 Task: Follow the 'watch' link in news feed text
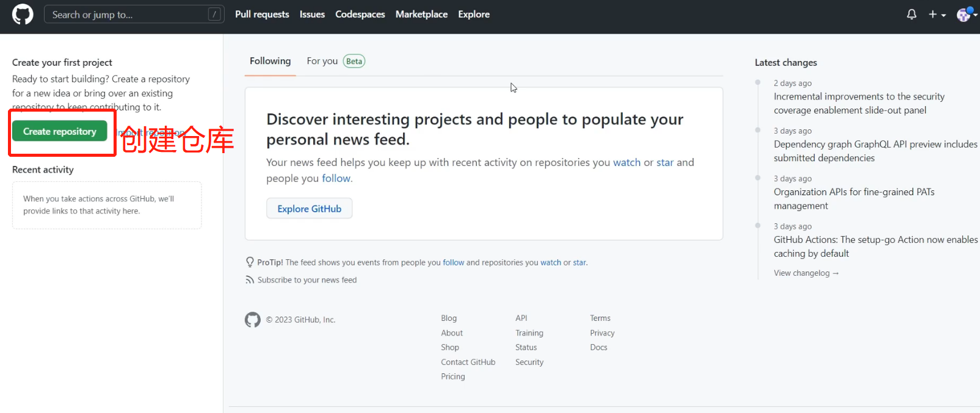627,162
